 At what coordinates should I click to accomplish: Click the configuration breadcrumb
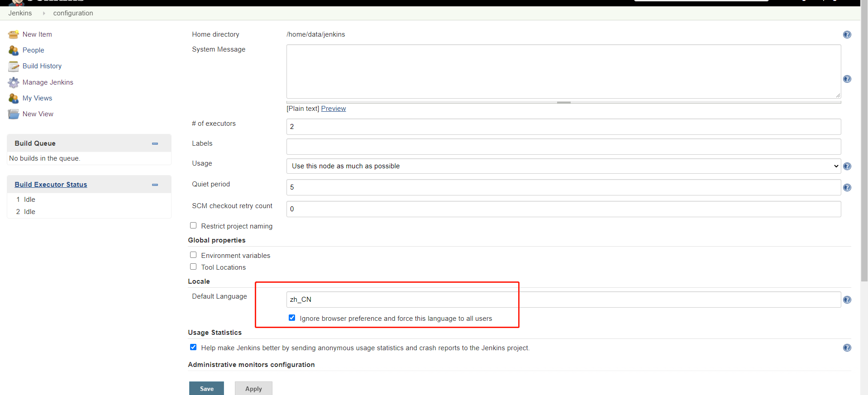(x=73, y=13)
